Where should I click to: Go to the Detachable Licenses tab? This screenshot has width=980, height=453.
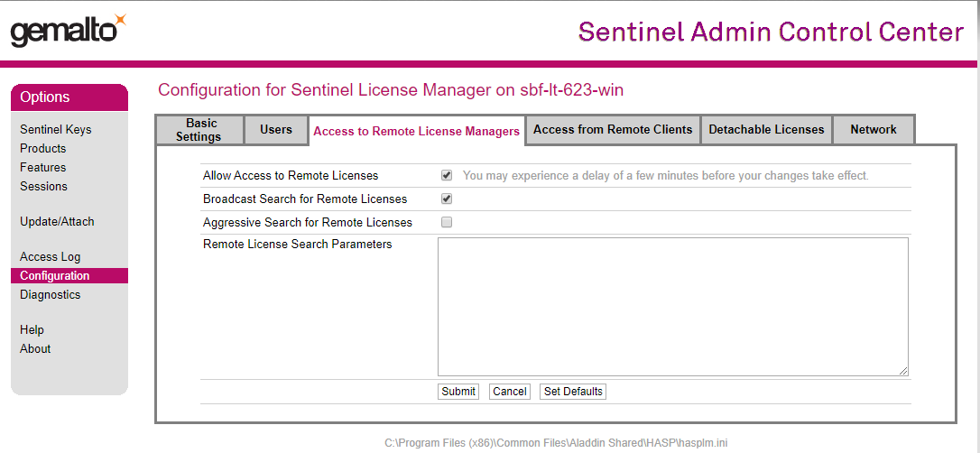click(x=766, y=130)
